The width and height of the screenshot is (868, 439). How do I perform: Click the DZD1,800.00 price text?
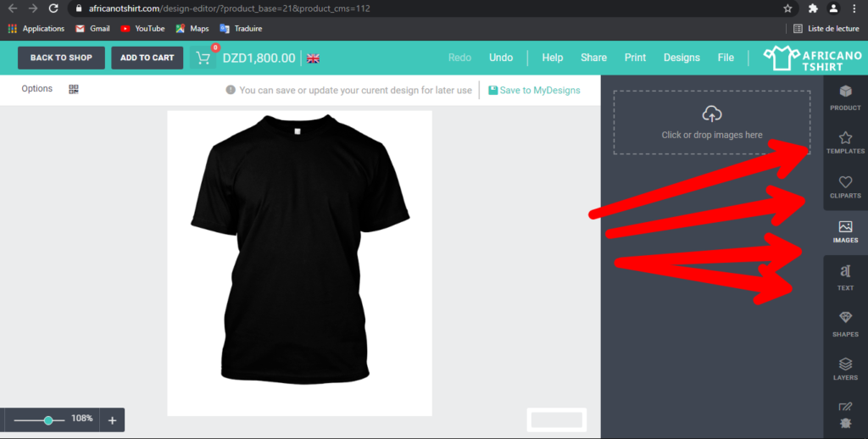pos(259,58)
